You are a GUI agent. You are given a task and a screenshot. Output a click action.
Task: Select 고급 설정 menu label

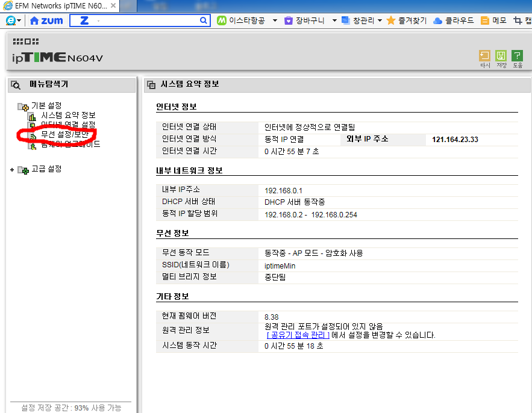46,169
